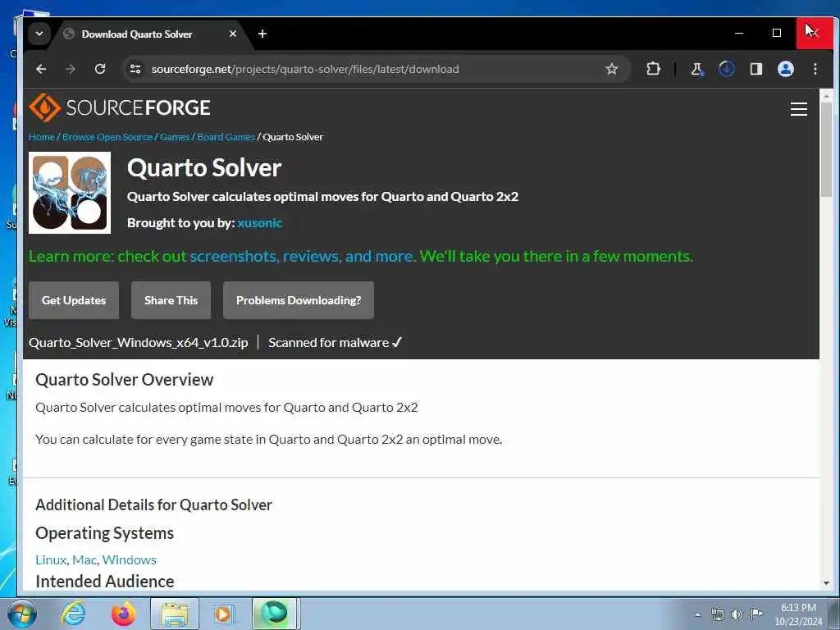
Task: Open the profile avatar icon
Action: pos(785,69)
